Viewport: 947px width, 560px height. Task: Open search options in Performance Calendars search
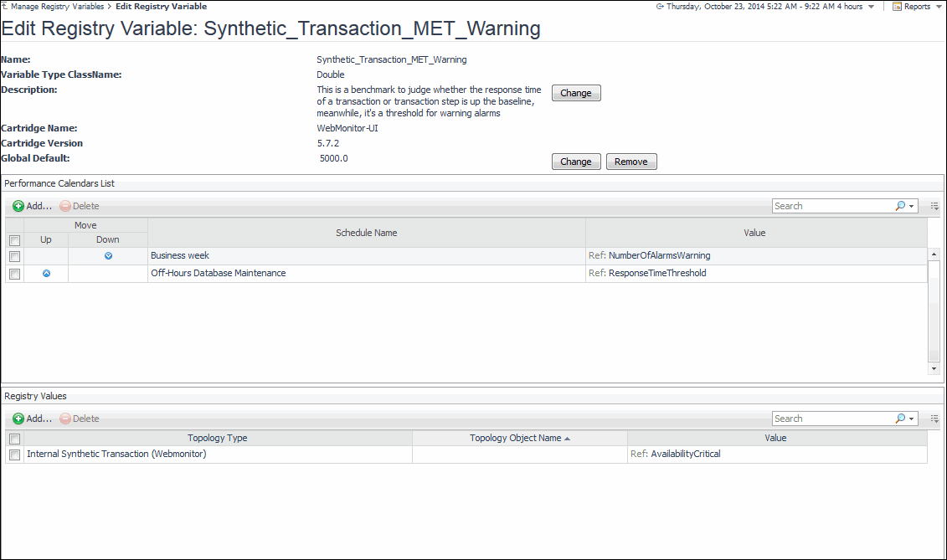(903, 206)
